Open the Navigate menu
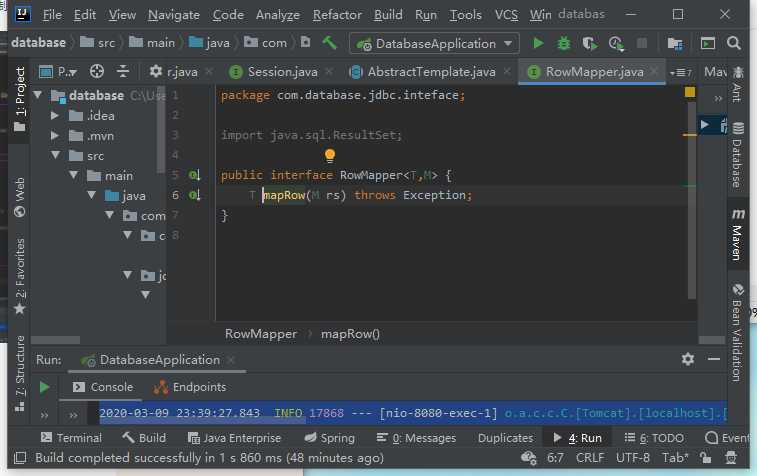The width and height of the screenshot is (757, 476). click(174, 15)
